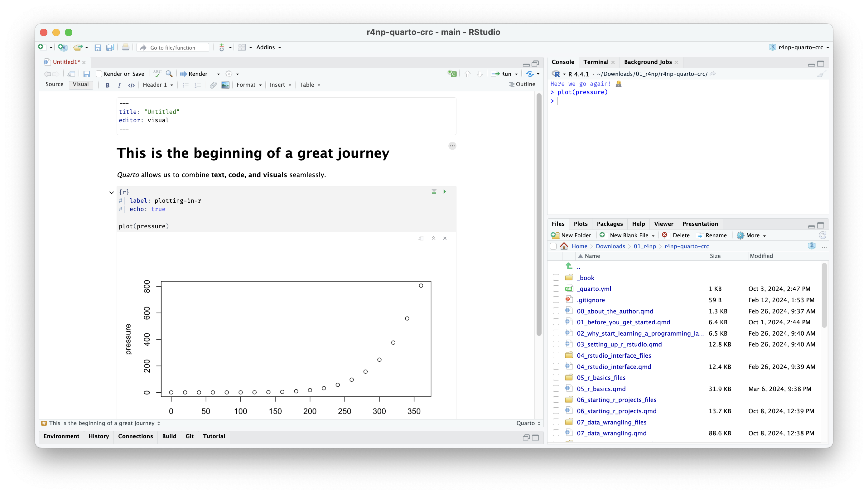Insert a hyperlink with link icon

[x=213, y=85]
